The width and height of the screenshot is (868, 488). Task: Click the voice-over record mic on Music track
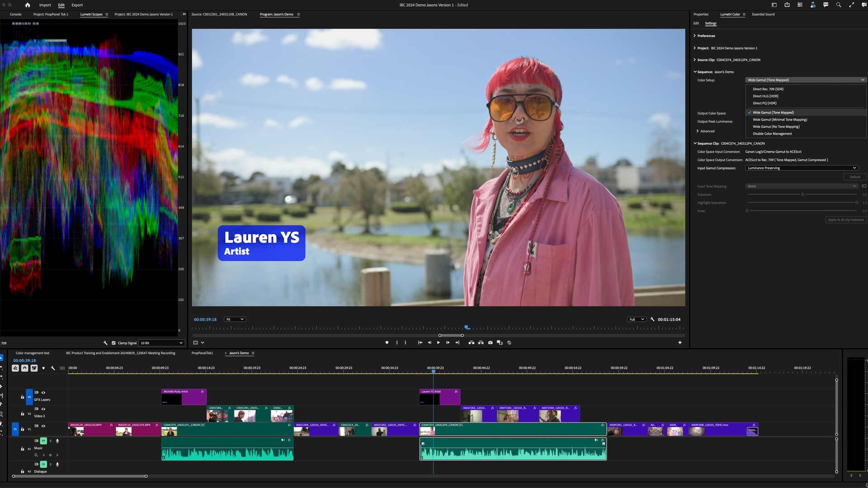(x=57, y=441)
